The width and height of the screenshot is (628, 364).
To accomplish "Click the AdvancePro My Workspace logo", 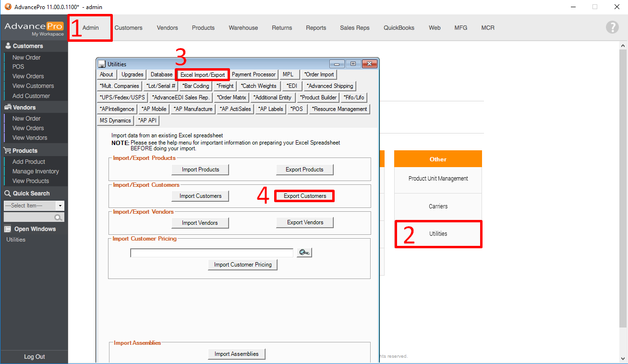I will [34, 28].
